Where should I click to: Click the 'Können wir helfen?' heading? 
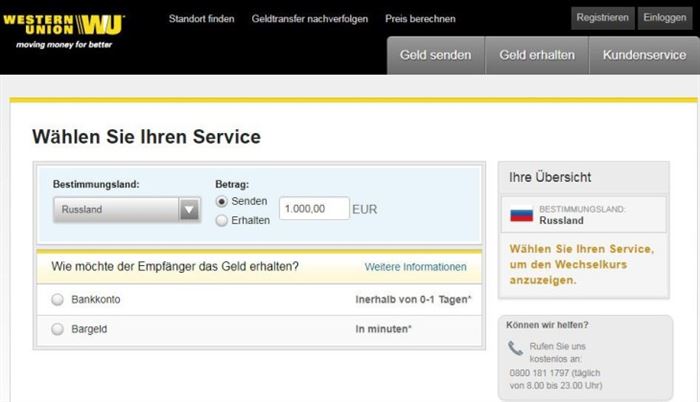pyautogui.click(x=547, y=325)
